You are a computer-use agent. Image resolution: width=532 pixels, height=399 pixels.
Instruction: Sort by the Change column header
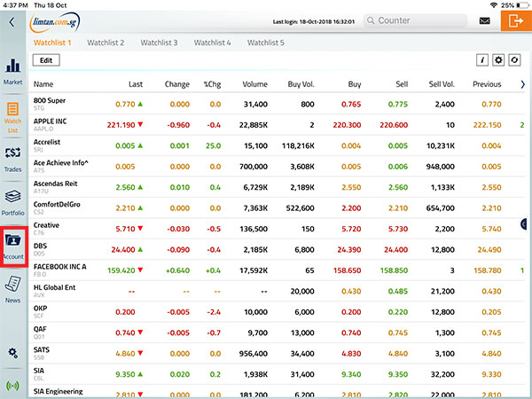[177, 84]
